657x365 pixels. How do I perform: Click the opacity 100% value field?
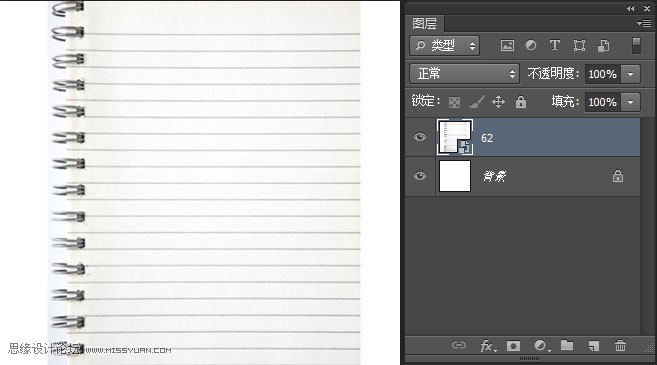(x=603, y=74)
